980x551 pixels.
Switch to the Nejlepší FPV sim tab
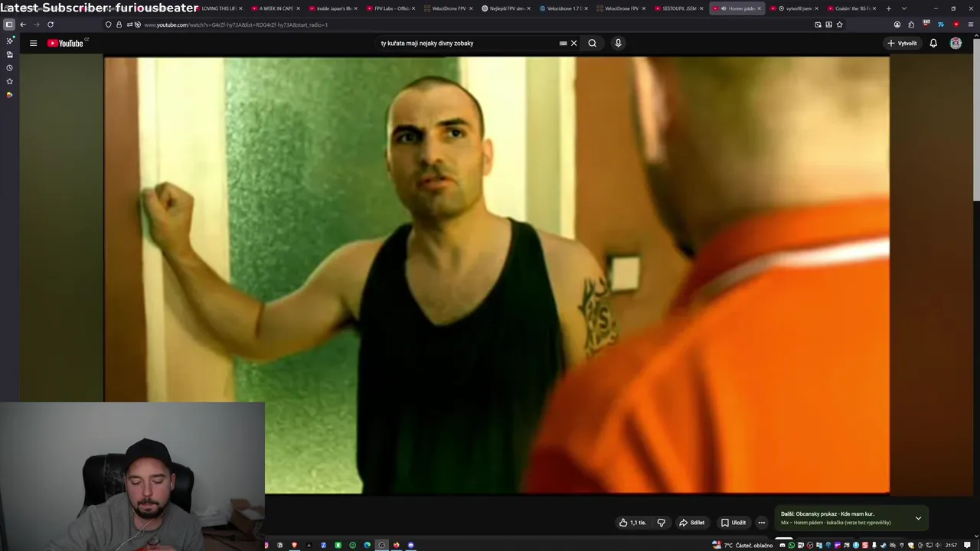pyautogui.click(x=506, y=8)
